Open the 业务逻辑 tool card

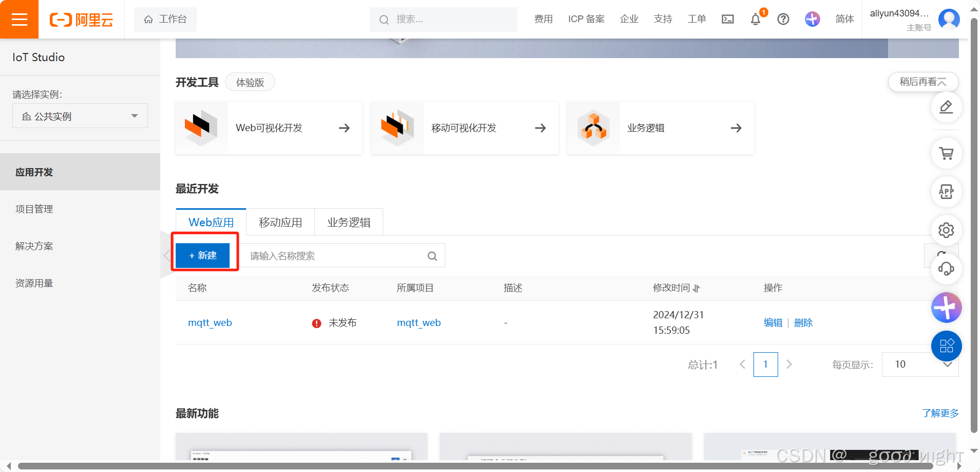coord(661,128)
